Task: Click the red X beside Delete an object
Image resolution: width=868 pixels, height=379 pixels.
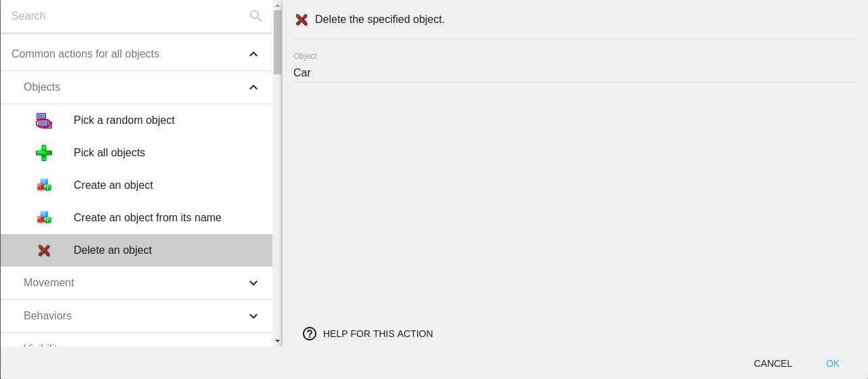Action: (44, 250)
